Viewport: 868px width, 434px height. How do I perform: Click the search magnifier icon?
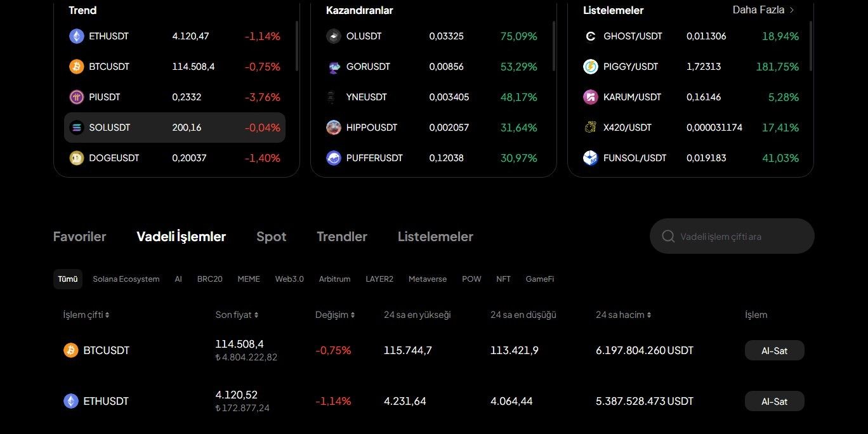click(668, 237)
